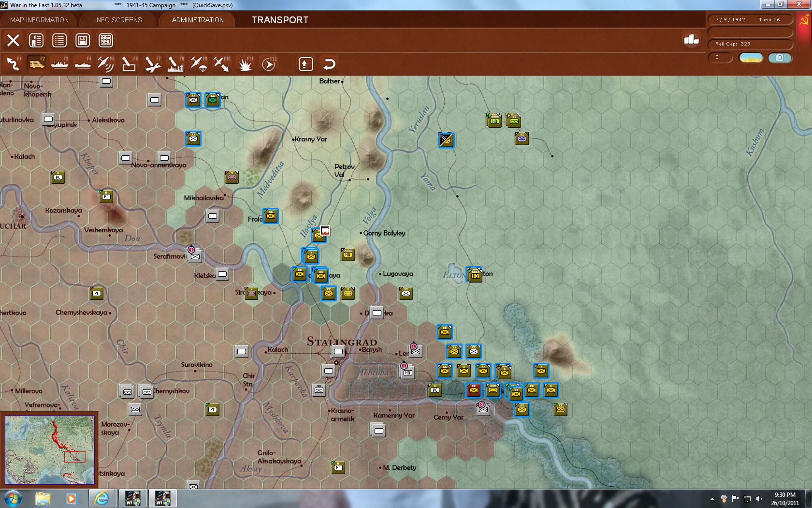Click the Krasny Yar town label
This screenshot has height=508, width=812.
pos(310,139)
